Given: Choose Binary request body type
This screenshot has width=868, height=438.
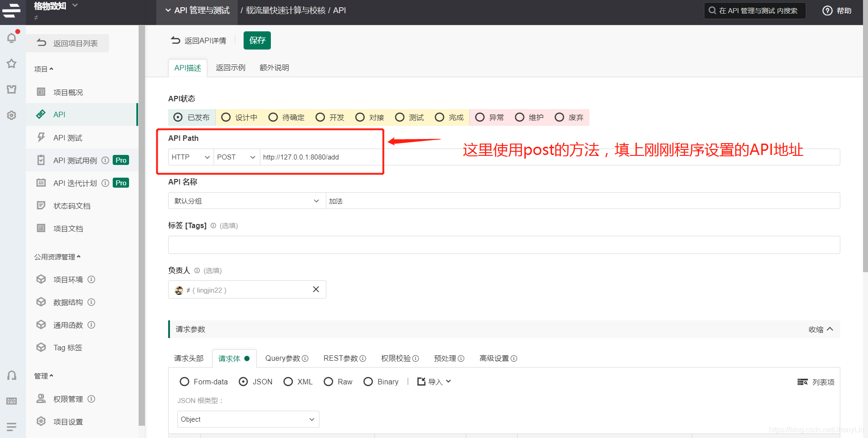Looking at the screenshot, I should point(368,382).
